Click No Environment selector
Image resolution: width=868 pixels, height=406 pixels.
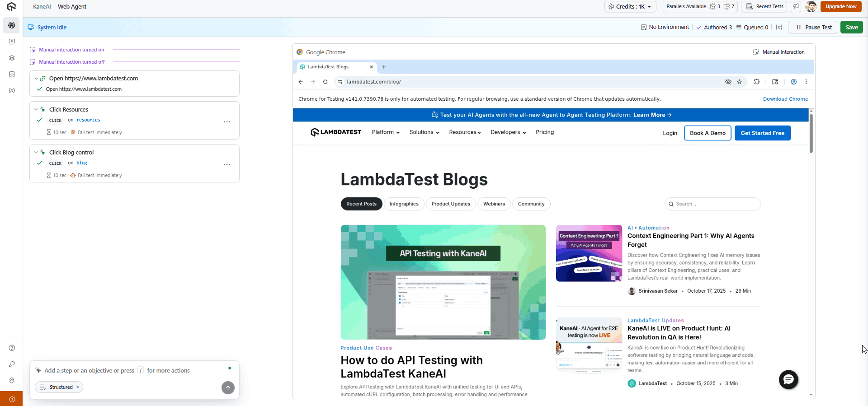[665, 27]
